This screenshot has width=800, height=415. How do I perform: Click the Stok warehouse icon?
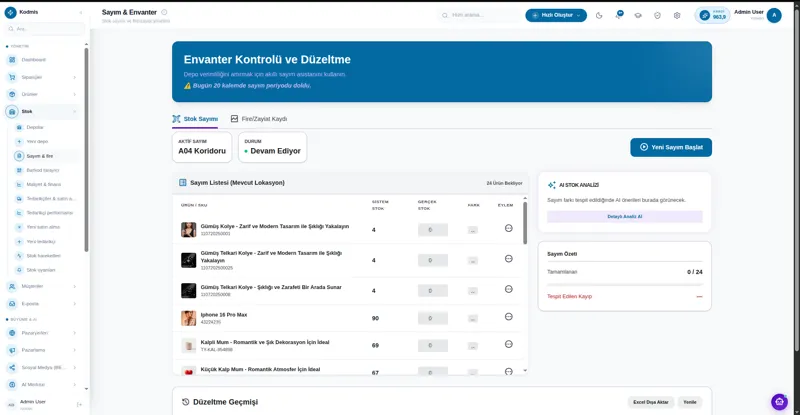12,111
